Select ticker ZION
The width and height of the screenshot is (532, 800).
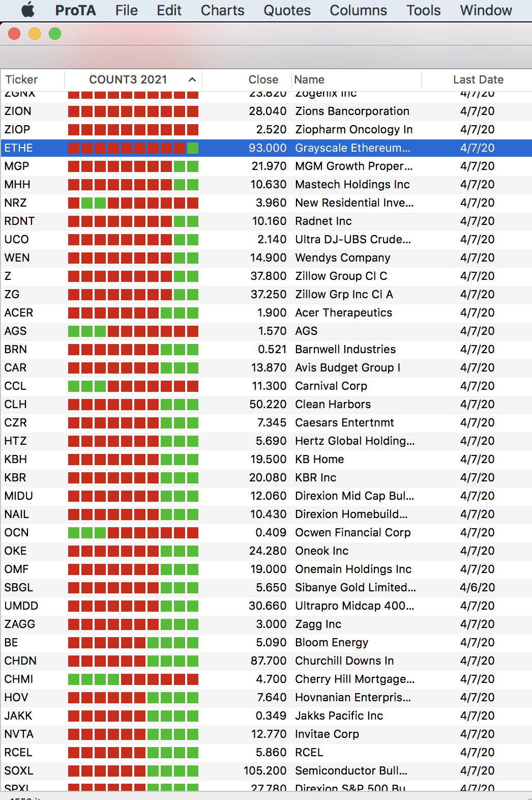18,111
